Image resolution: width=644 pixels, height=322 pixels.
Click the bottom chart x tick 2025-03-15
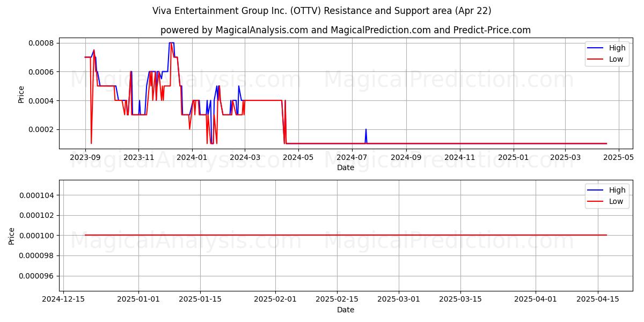pos(460,299)
